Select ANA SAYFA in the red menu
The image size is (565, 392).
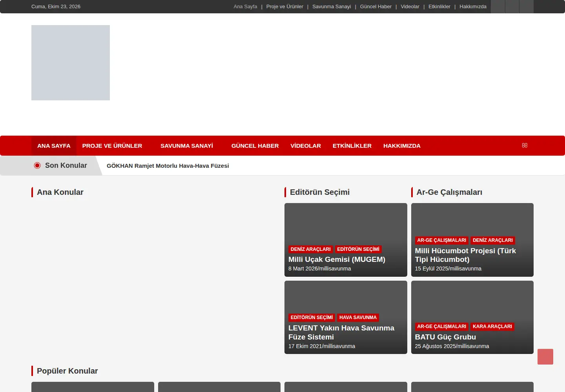(x=54, y=146)
